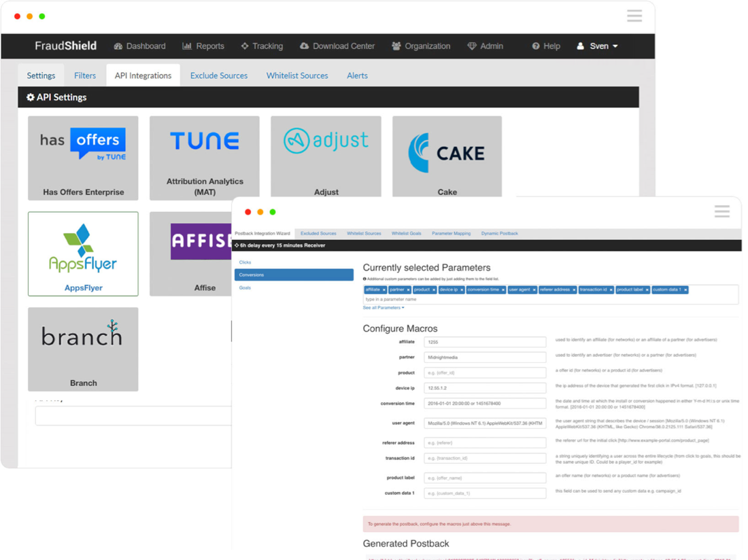Switch to the Settings tab
Screen dimensions: 748x560
(41, 75)
